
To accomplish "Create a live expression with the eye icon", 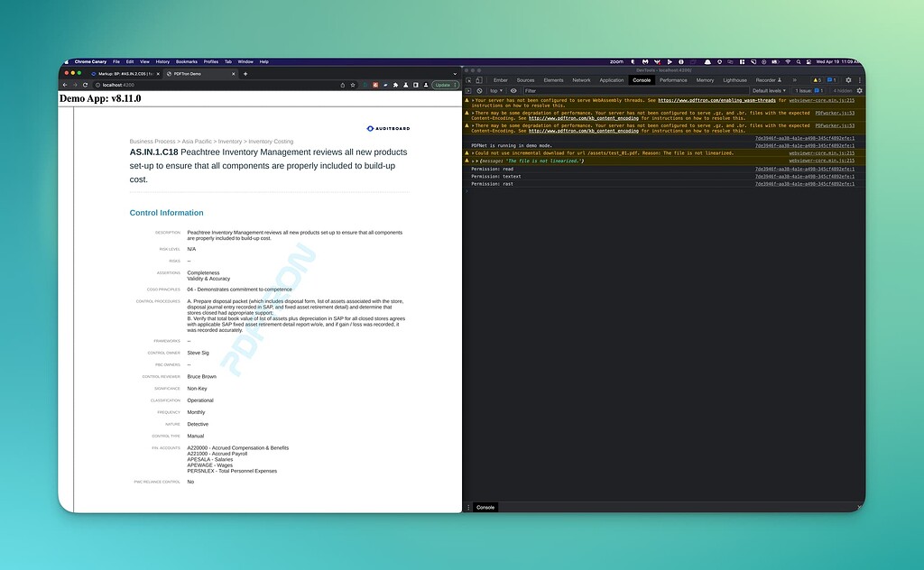I will (x=513, y=90).
